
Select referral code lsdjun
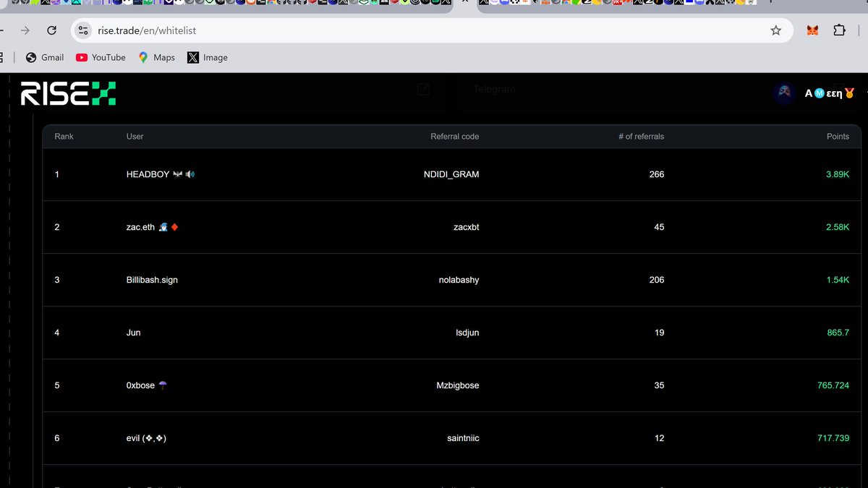tap(467, 333)
